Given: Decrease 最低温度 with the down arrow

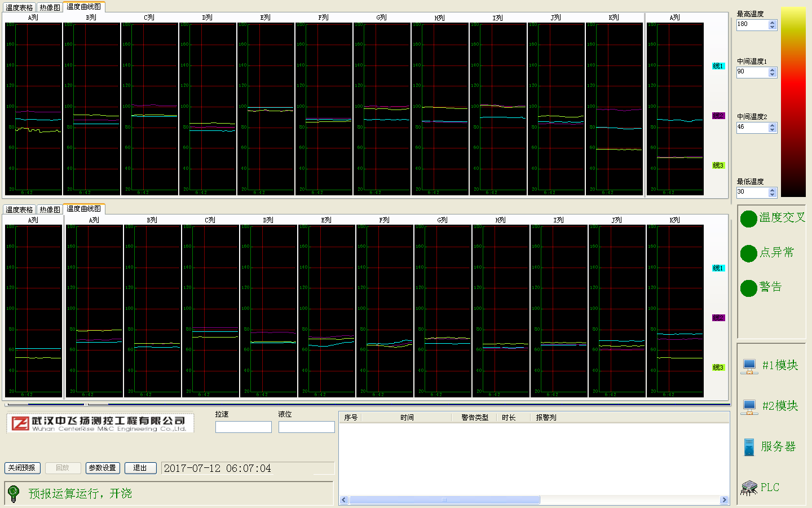Looking at the screenshot, I should [x=773, y=195].
